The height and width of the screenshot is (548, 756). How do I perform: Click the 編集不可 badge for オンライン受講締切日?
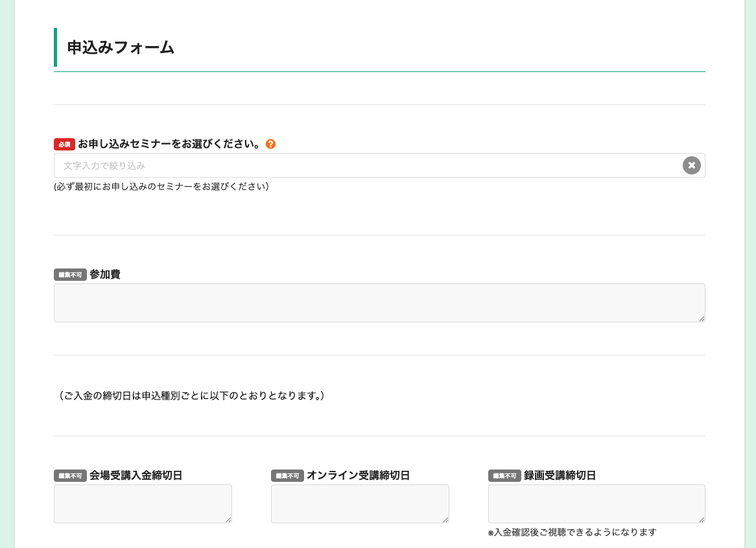coord(287,475)
